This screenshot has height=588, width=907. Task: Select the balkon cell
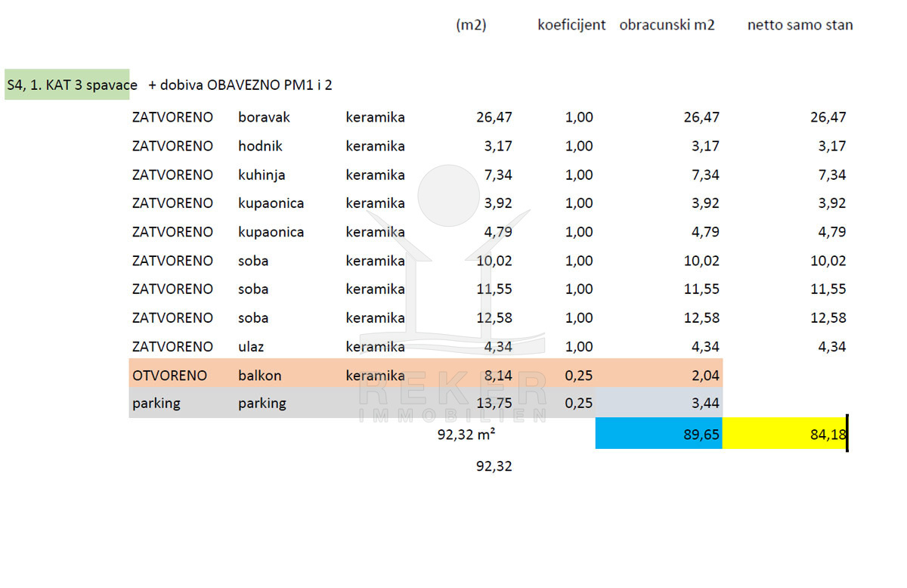[x=259, y=376]
